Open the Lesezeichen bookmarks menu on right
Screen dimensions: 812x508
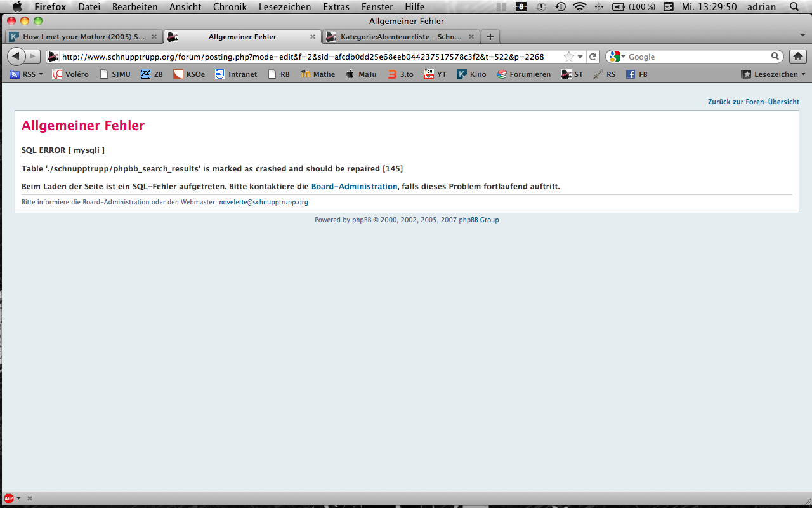tap(774, 74)
